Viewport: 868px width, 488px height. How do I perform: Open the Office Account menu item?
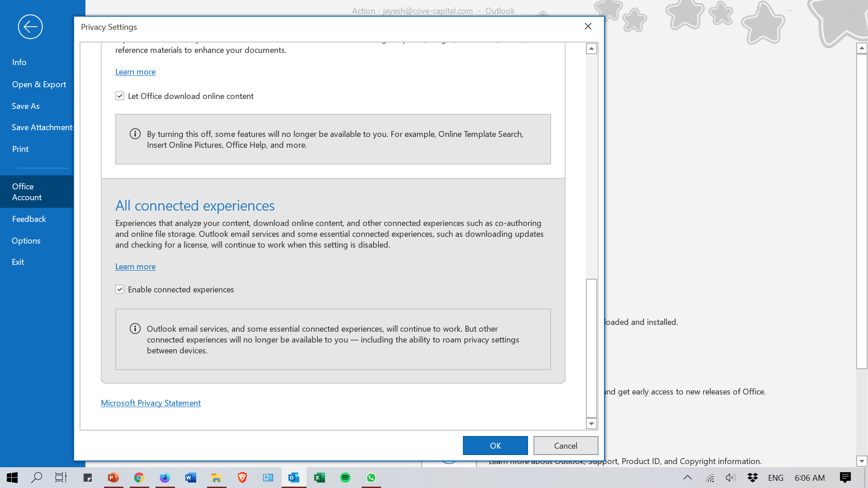point(36,192)
